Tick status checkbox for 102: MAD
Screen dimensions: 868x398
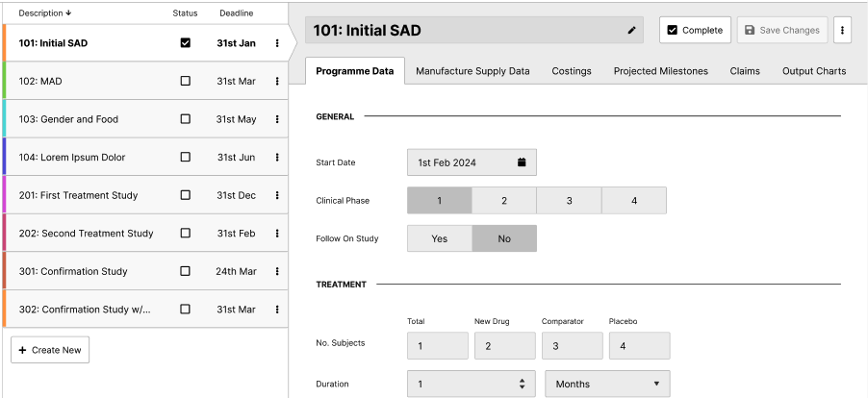[x=186, y=82]
